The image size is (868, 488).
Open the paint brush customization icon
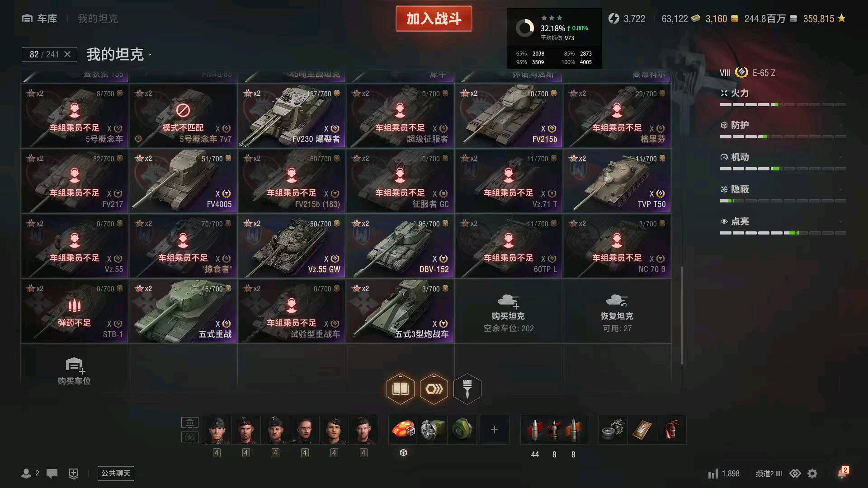(x=467, y=389)
